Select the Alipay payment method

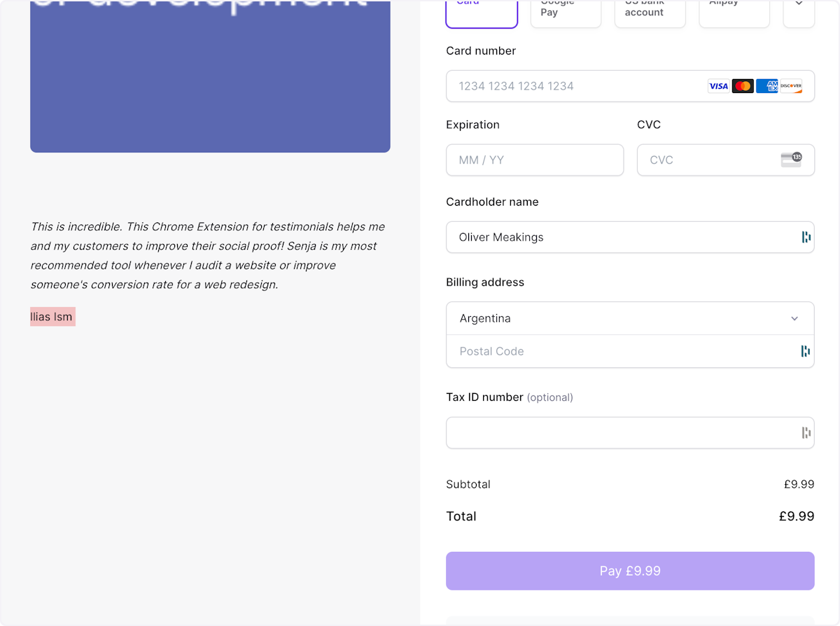[734, 10]
